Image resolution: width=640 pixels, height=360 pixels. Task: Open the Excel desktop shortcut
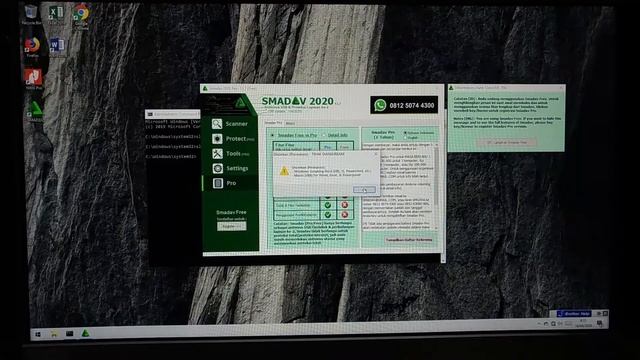coord(56,14)
